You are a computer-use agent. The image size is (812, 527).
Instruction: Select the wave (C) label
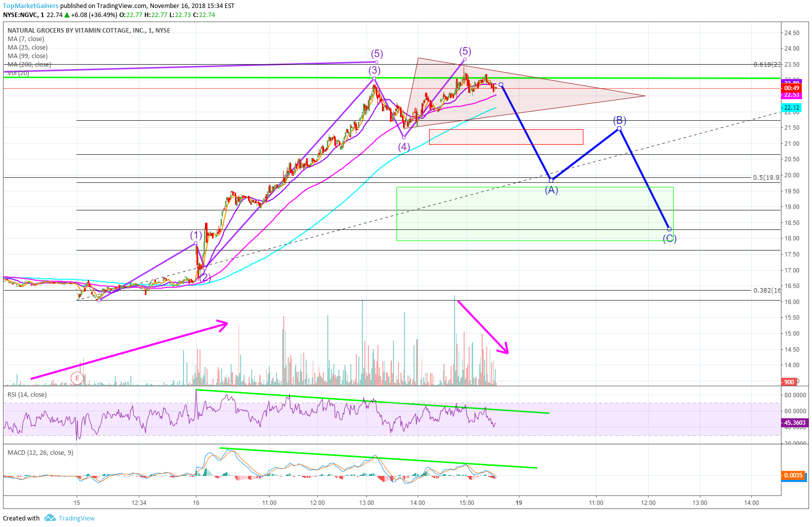click(x=670, y=238)
